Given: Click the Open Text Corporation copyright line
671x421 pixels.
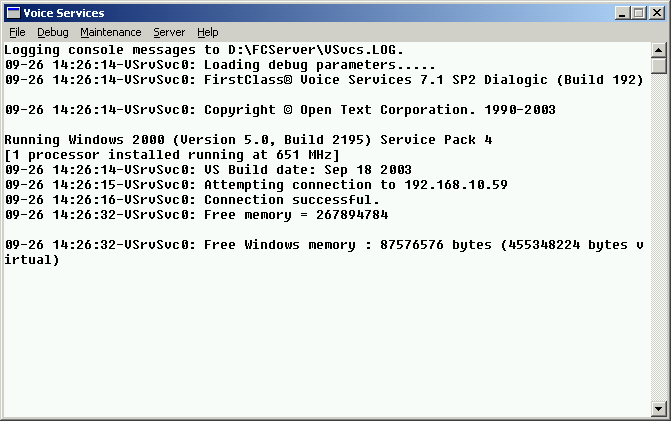Looking at the screenshot, I should (x=280, y=110).
